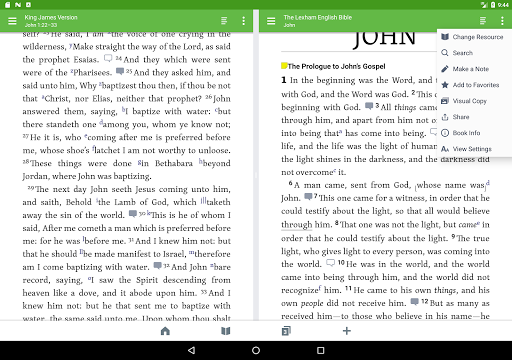Viewport: 512px width, 360px height.
Task: Go to Home from bottom bar
Action: click(165, 331)
